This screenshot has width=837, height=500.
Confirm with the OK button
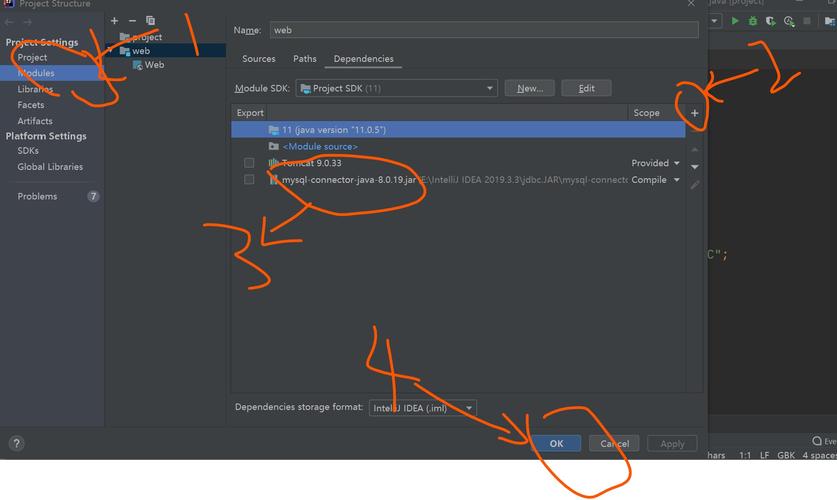point(556,443)
